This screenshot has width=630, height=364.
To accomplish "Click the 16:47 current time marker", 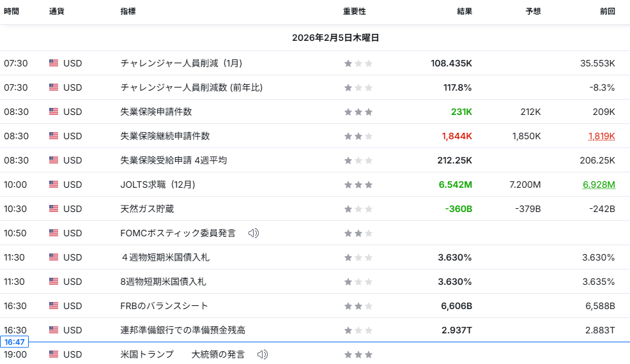I will [x=14, y=342].
